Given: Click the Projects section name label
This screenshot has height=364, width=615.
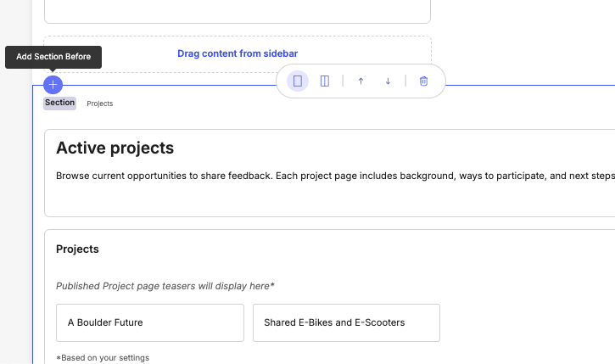Looking at the screenshot, I should click(100, 104).
